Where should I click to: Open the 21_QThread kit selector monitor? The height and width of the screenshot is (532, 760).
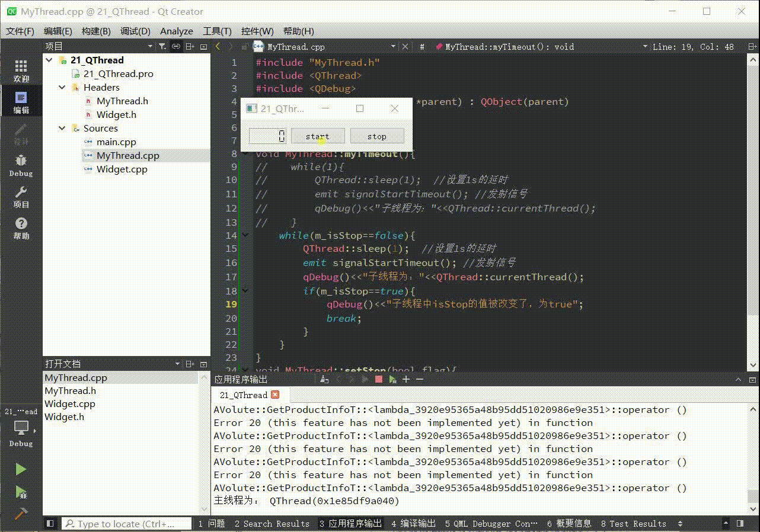21,427
